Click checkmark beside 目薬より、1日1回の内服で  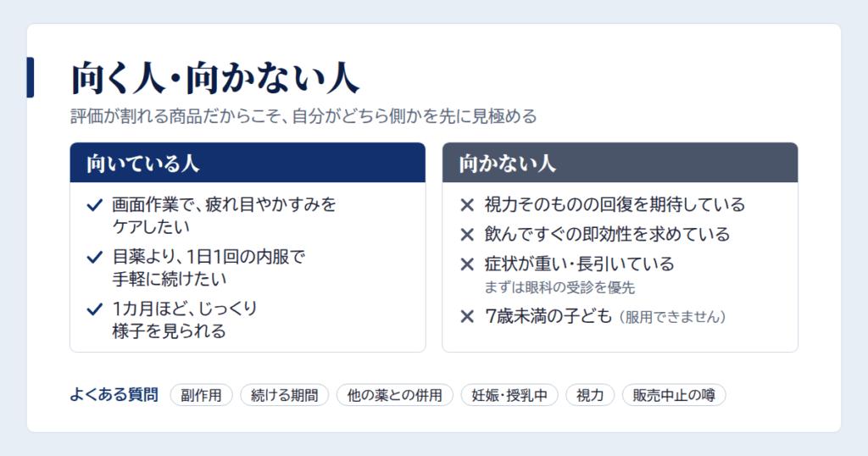(x=95, y=258)
